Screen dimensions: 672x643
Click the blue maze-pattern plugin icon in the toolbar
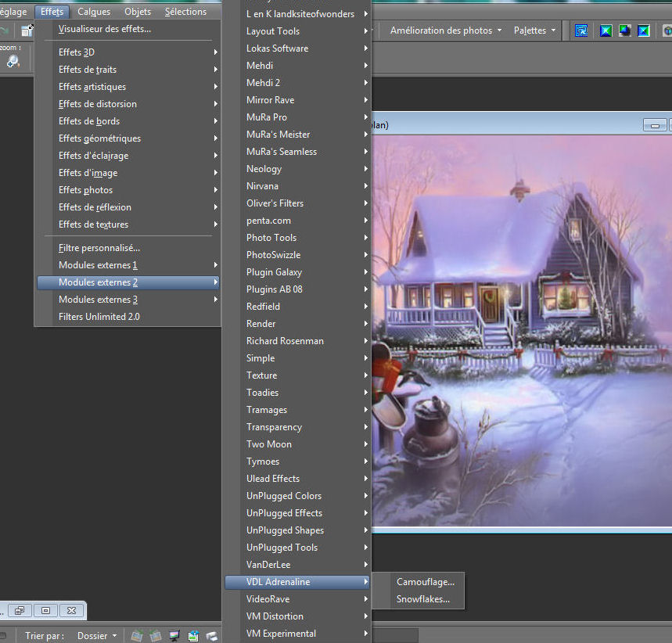pyautogui.click(x=581, y=31)
